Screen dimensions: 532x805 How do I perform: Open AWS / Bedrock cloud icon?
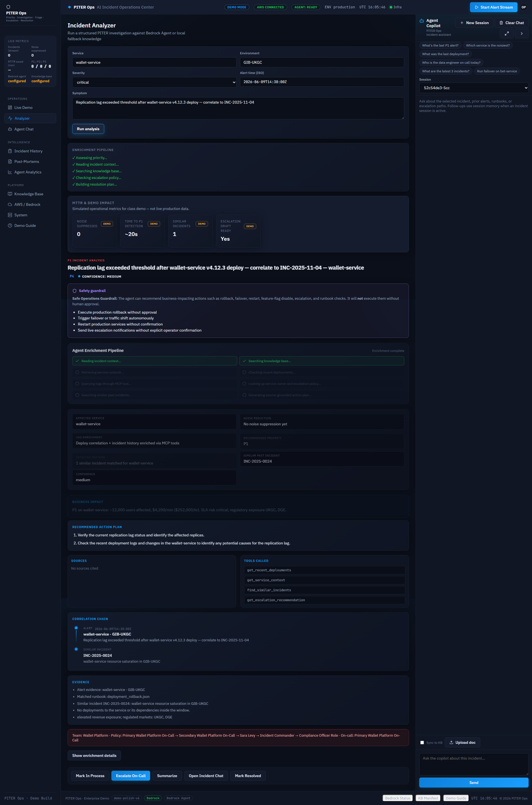click(x=10, y=204)
